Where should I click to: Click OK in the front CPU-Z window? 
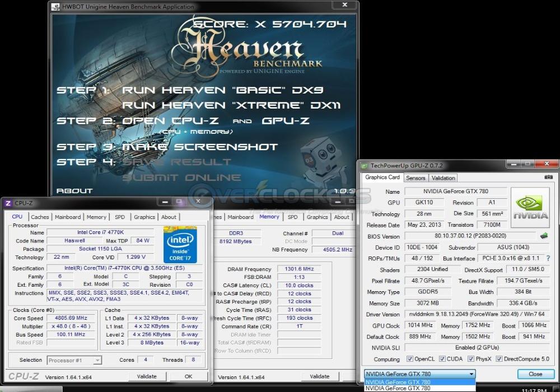tap(189, 376)
